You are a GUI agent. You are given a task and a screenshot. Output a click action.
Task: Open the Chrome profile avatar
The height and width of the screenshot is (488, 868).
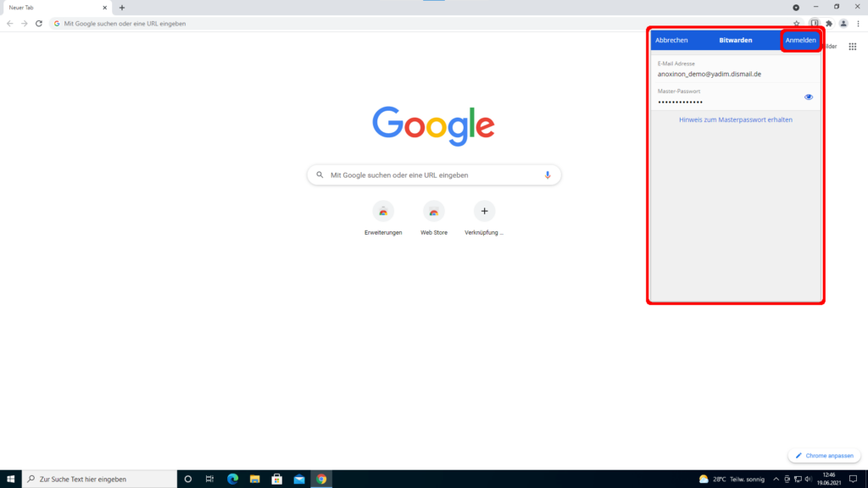[843, 24]
